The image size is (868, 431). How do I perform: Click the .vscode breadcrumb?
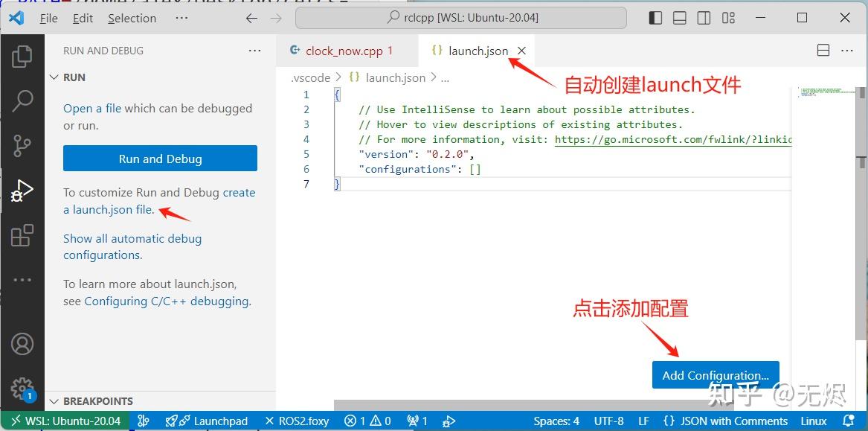pos(311,78)
